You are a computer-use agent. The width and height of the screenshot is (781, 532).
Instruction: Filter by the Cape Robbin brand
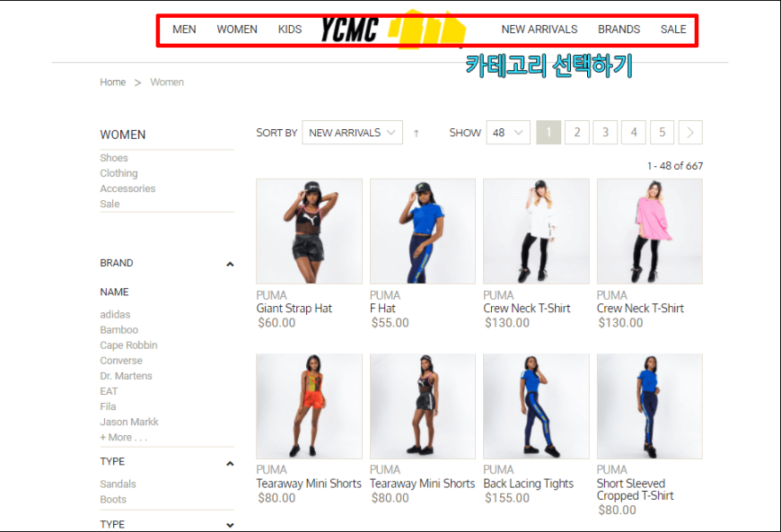coord(128,345)
